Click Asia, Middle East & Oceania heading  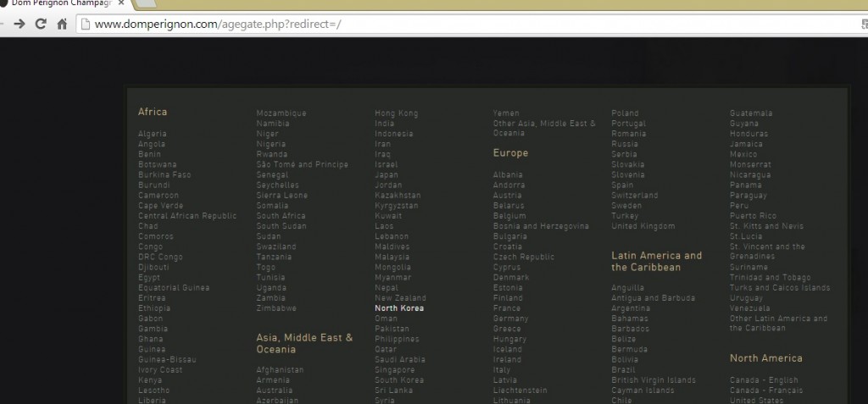(x=304, y=344)
